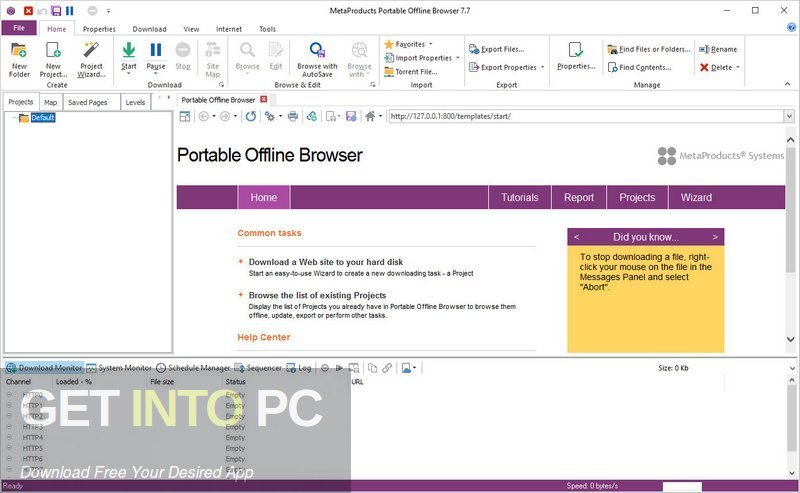Switch to the Levels tab
800x493 pixels.
click(135, 102)
